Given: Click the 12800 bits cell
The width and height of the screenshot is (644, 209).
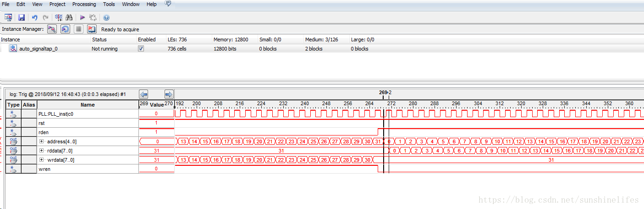Looking at the screenshot, I should pos(225,49).
